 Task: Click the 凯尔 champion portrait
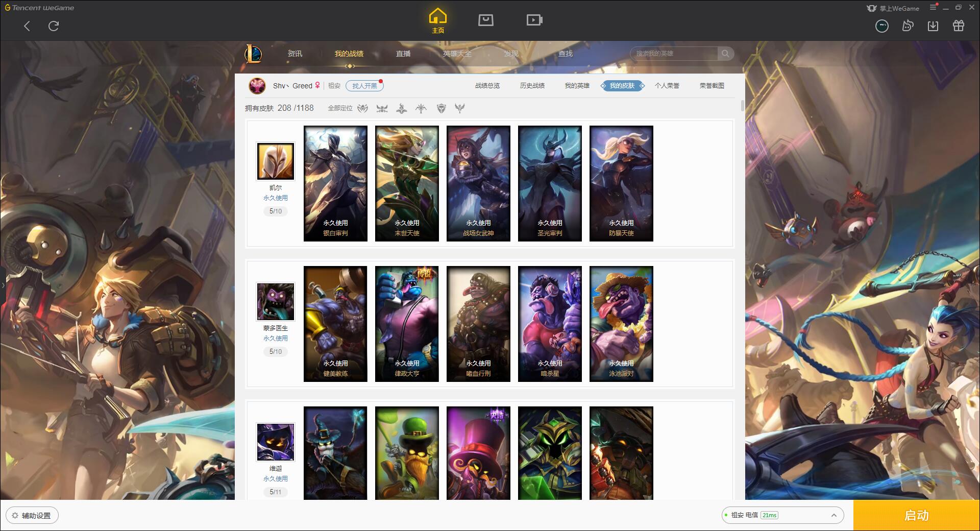pos(276,161)
